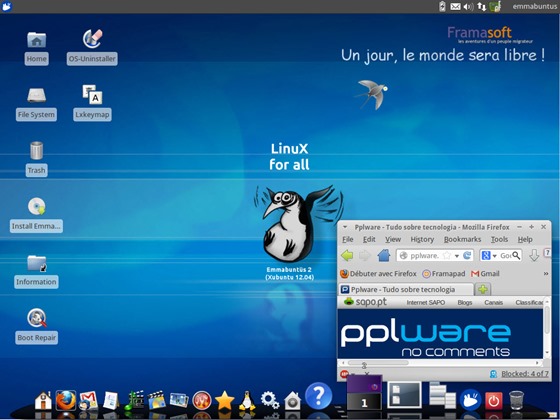
Task: Select the Pplware - Tudo sobre tecnologia tab
Action: click(406, 290)
